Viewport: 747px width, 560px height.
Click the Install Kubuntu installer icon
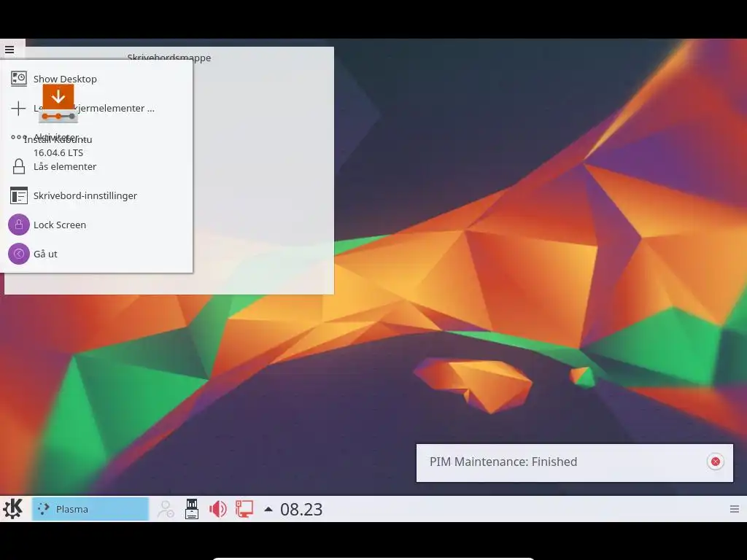58,104
